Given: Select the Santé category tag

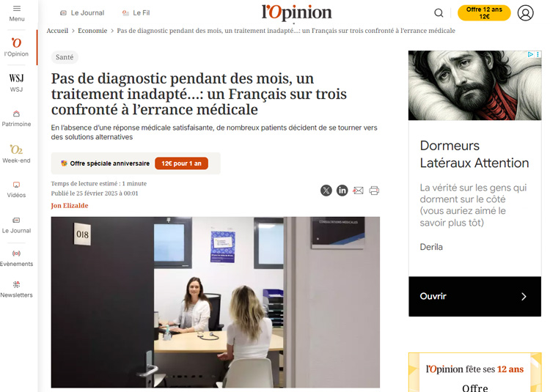Looking at the screenshot, I should 65,57.
